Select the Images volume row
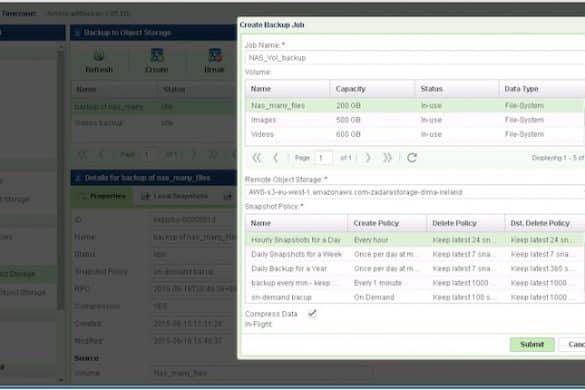585x390 pixels. click(415, 120)
